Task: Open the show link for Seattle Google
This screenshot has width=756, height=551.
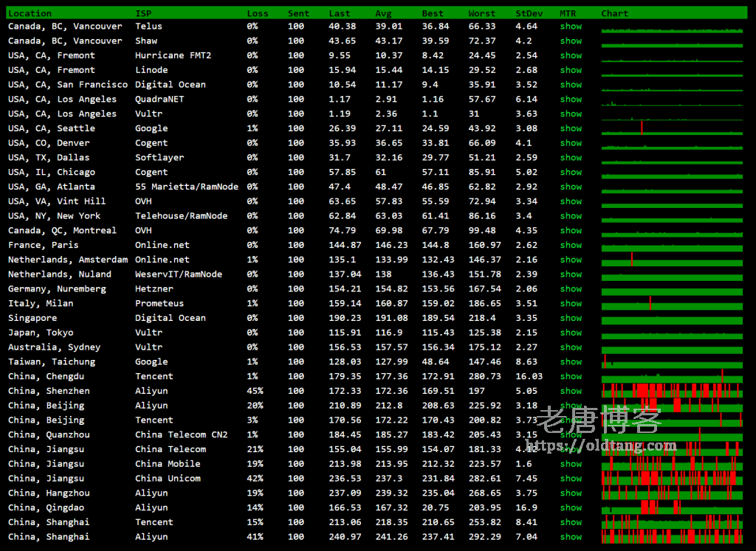Action: [571, 128]
